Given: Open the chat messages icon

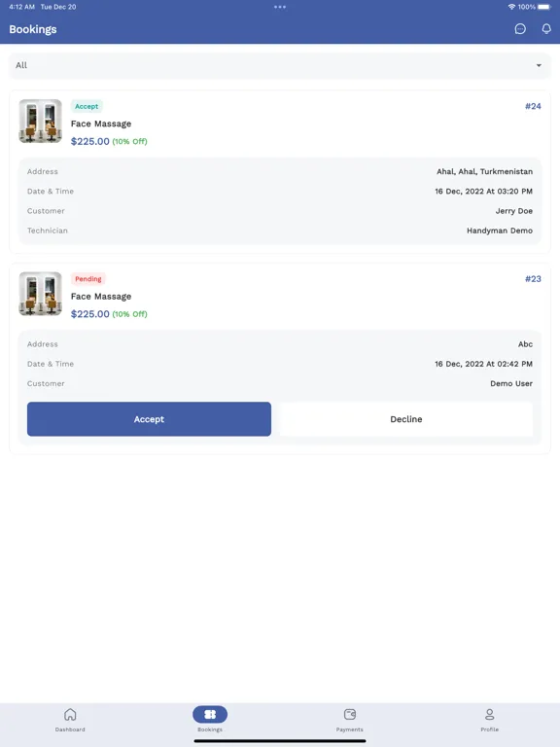Looking at the screenshot, I should 520,29.
